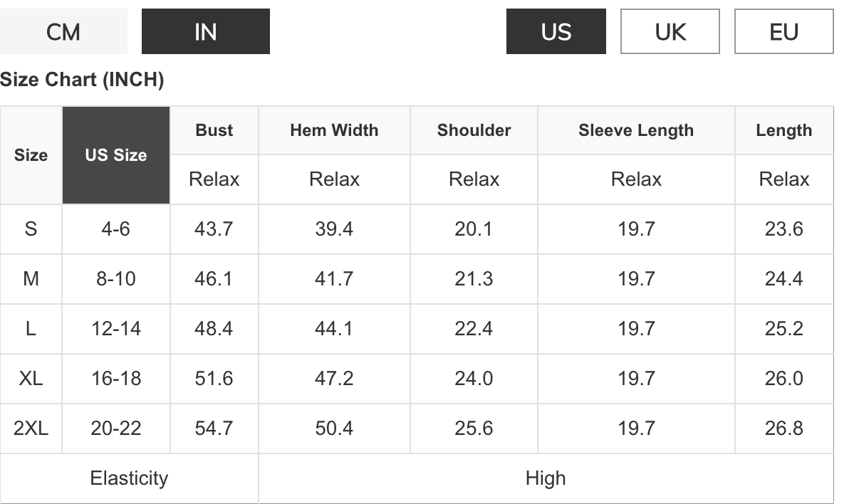Click the Elasticity row label

click(129, 478)
